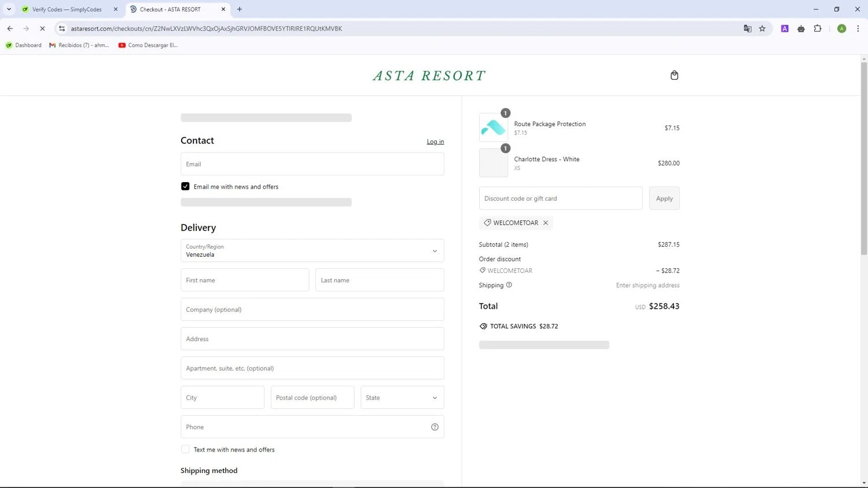Click the Enter shipping address text
The height and width of the screenshot is (488, 868).
[648, 285]
